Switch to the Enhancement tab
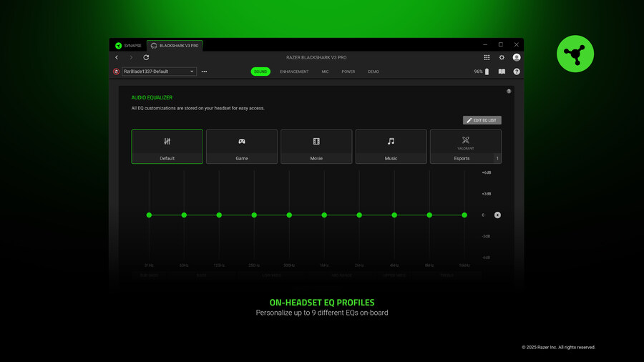The width and height of the screenshot is (644, 362). 294,72
